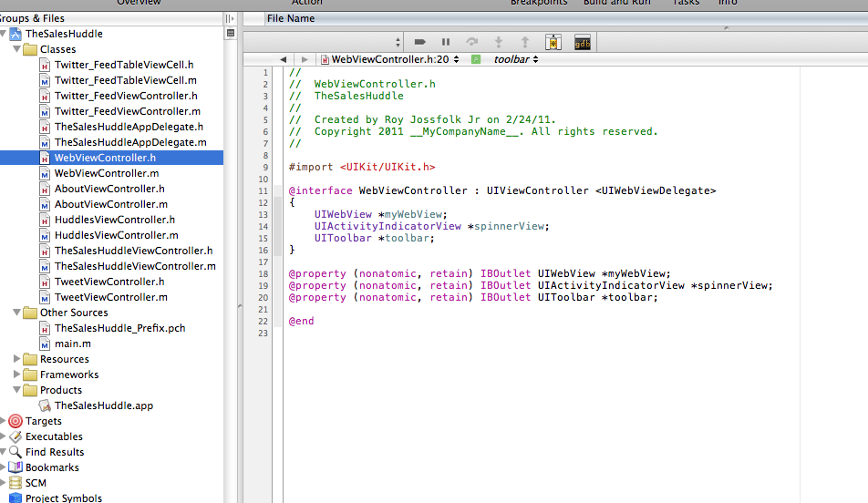The image size is (868, 503).
Task: Click the #import <UIKit/UIKit.h> line
Action: pyautogui.click(x=362, y=167)
